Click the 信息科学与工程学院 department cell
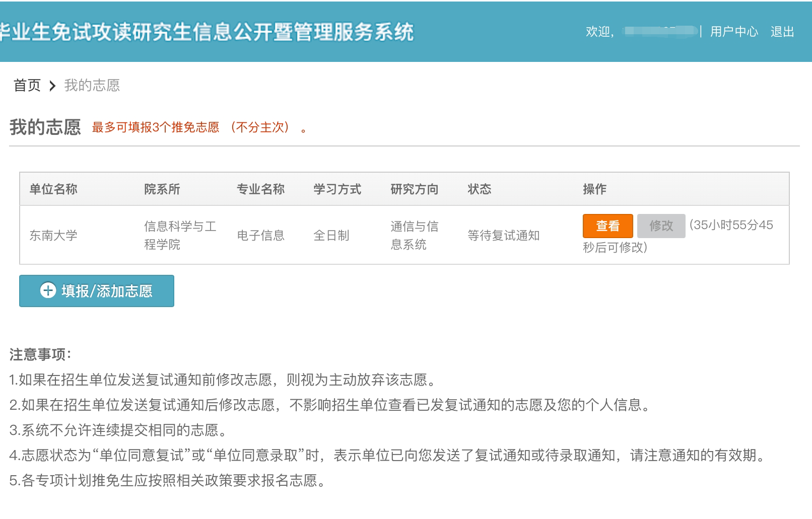The image size is (812, 519). point(180,236)
